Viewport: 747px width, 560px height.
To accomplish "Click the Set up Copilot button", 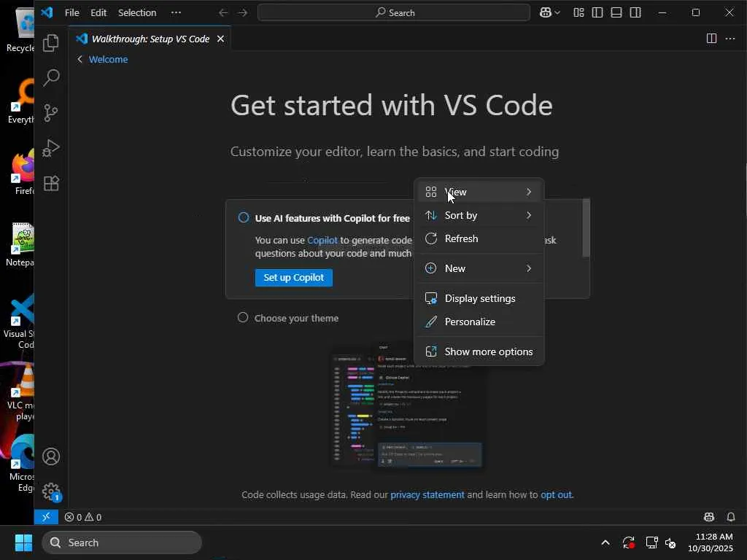I will [x=293, y=278].
